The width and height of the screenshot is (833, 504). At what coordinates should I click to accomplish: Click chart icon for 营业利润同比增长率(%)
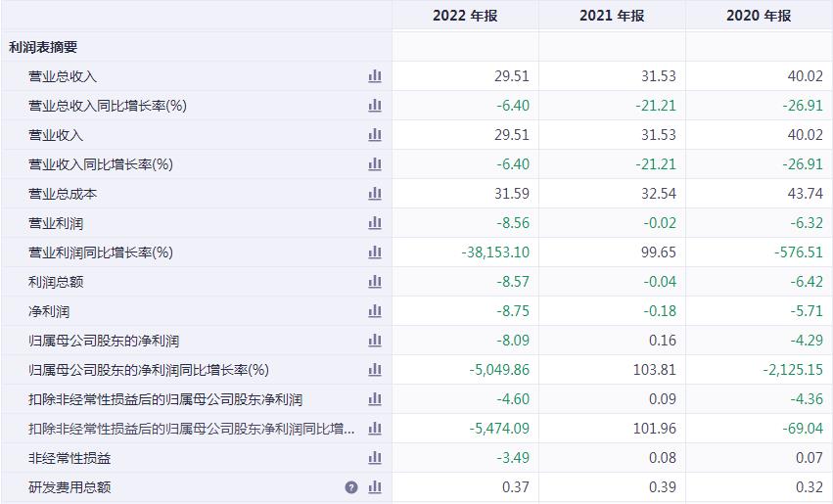tap(375, 252)
